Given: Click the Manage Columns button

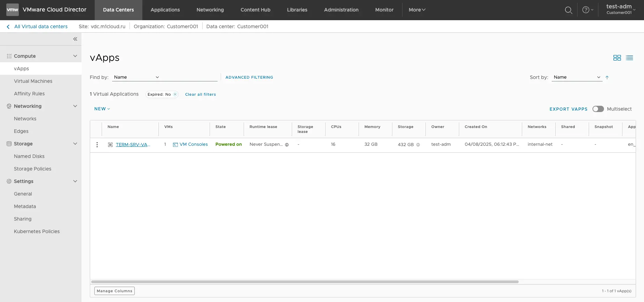Looking at the screenshot, I should [x=115, y=291].
